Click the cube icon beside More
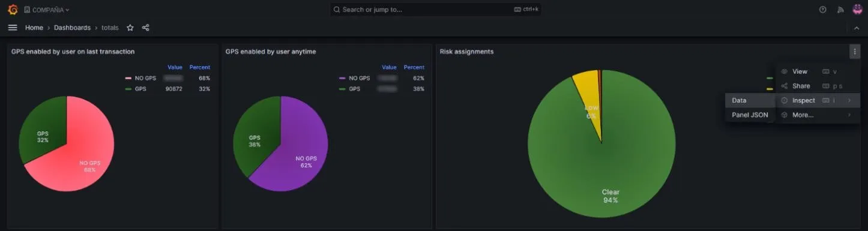 [x=784, y=115]
